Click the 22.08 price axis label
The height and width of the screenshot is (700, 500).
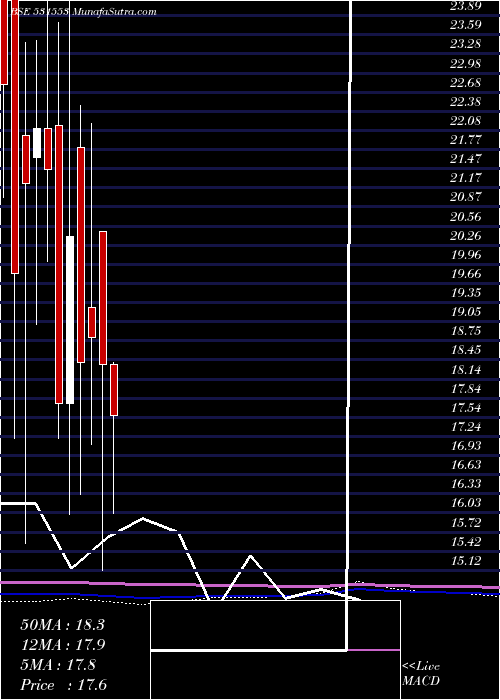click(465, 121)
